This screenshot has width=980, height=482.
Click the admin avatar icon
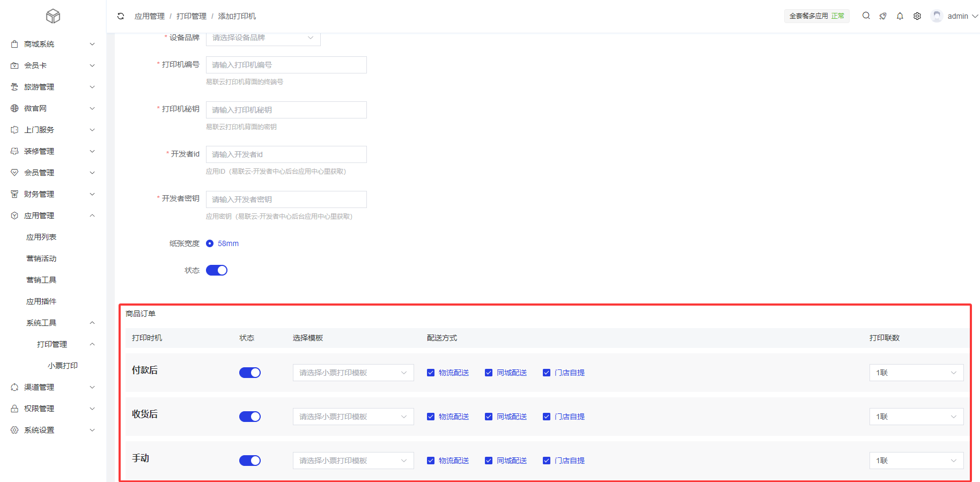(x=937, y=16)
